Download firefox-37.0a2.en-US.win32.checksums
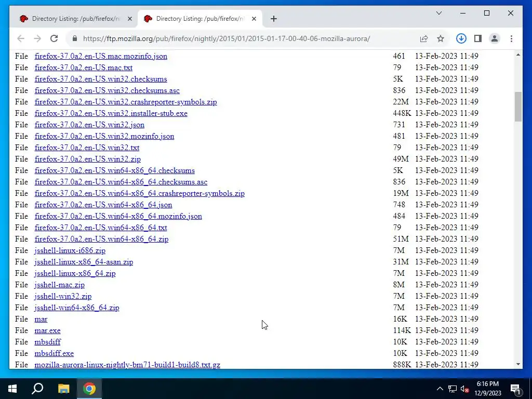The height and width of the screenshot is (399, 532). coord(101,79)
